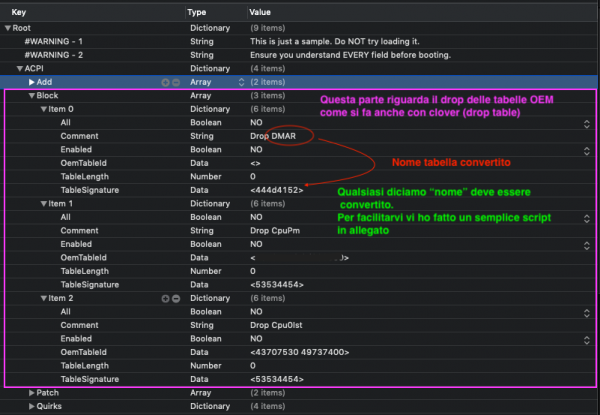The height and width of the screenshot is (415, 600).
Task: Collapse Item 1 dictionary
Action: coord(44,204)
